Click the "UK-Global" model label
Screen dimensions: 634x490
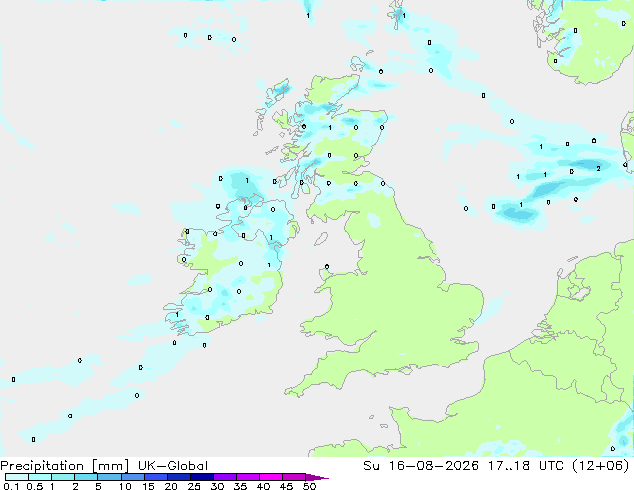click(x=173, y=466)
